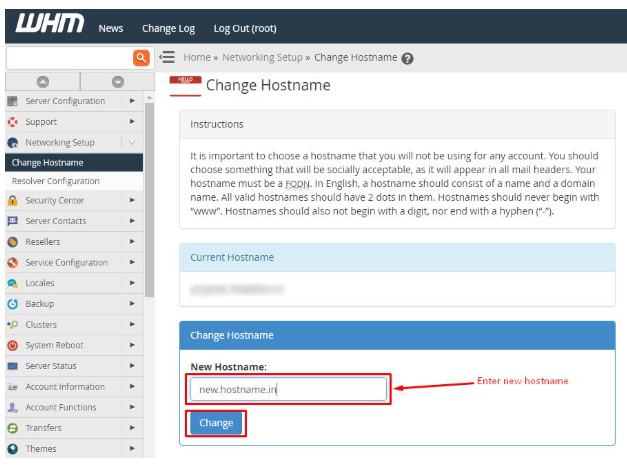This screenshot has width=627, height=467.
Task: Expand the Themes arrow
Action: coord(132,449)
